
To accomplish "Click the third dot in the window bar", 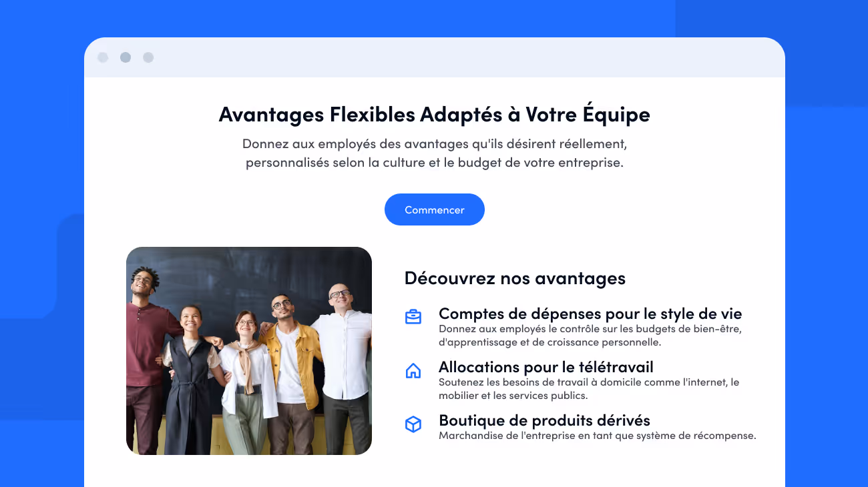I will [x=148, y=57].
